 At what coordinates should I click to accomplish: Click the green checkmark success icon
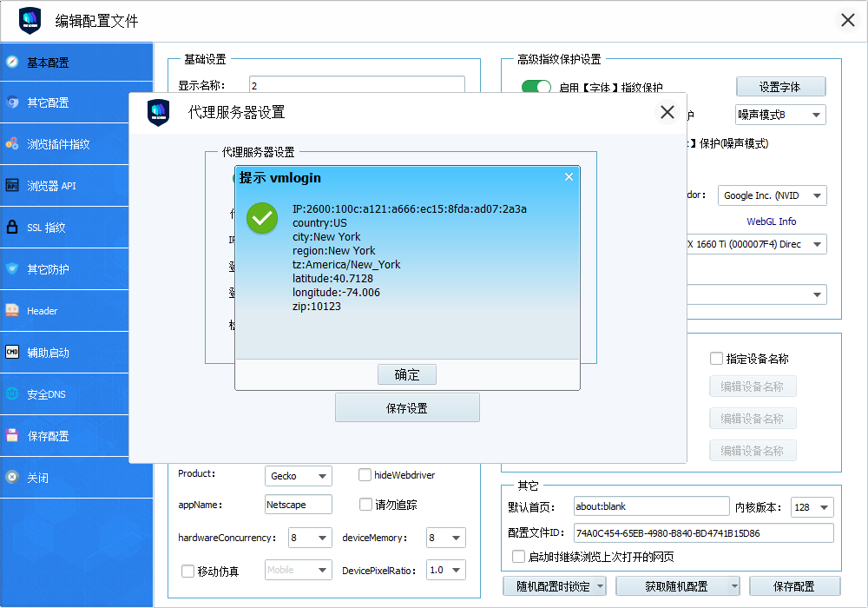click(x=262, y=218)
